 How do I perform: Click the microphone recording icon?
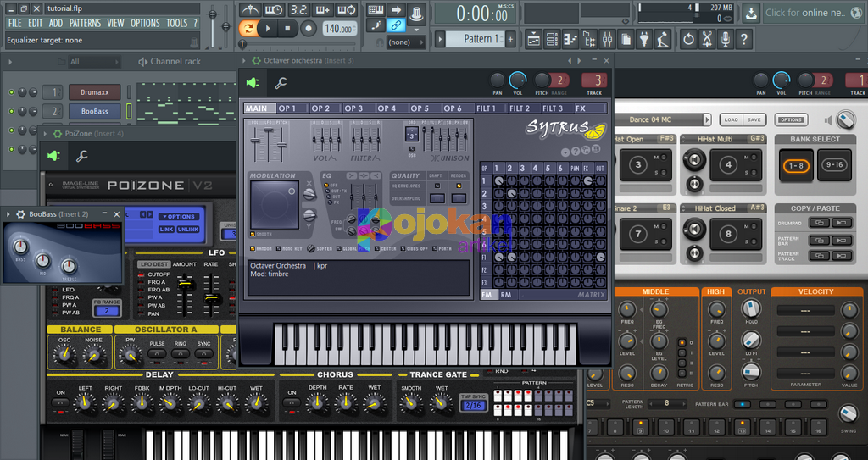click(x=726, y=39)
